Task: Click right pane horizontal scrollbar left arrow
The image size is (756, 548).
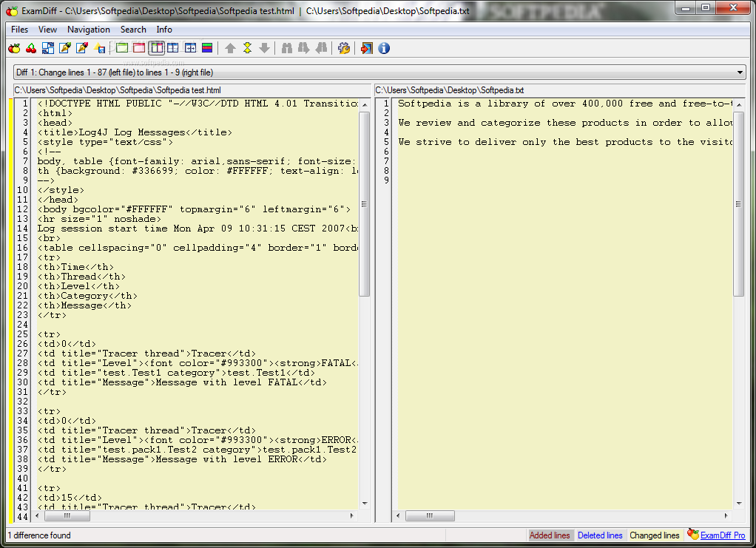Action: [x=398, y=515]
